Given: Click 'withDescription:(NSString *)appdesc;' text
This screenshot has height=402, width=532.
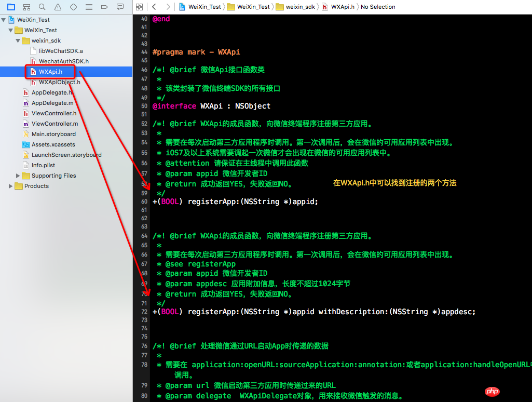Looking at the screenshot, I should (397, 312).
